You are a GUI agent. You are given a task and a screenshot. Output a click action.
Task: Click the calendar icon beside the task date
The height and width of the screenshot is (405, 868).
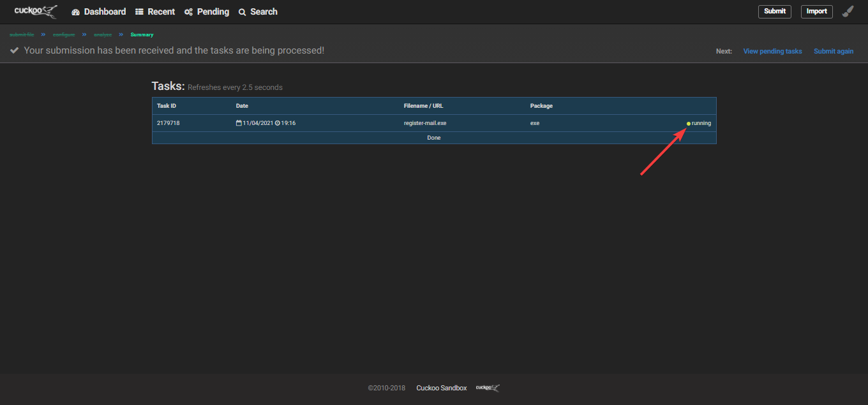[239, 123]
